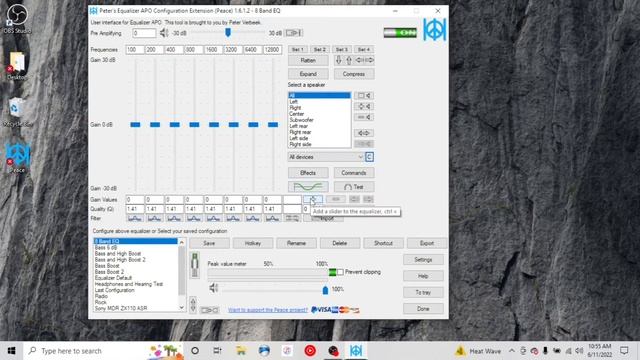Open the All devices dropdown
640x360 pixels.
tap(326, 157)
